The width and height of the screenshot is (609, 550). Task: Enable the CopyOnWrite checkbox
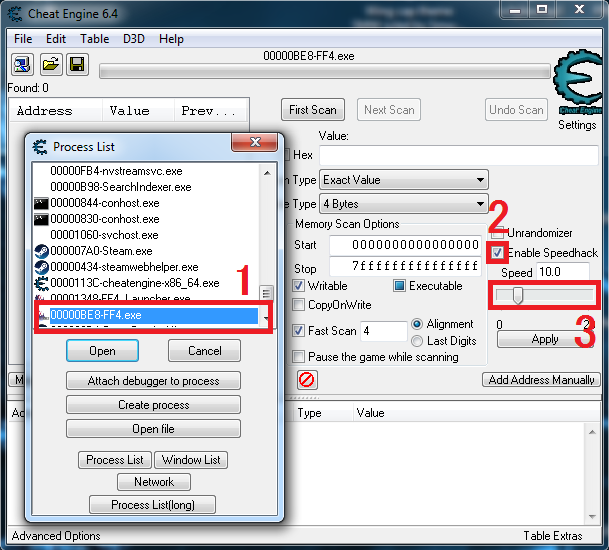(x=298, y=305)
